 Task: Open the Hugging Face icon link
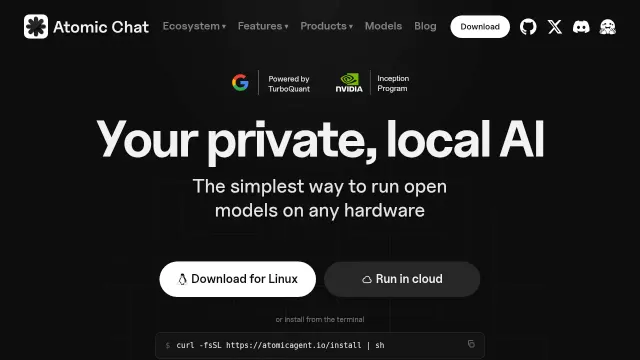click(607, 27)
